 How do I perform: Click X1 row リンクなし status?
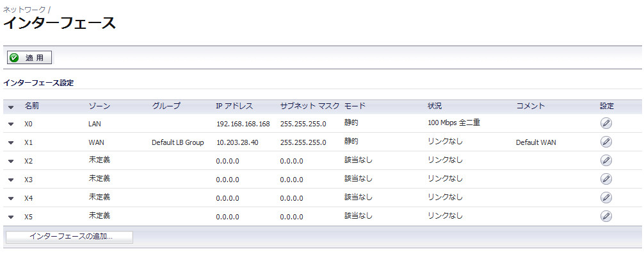(445, 142)
